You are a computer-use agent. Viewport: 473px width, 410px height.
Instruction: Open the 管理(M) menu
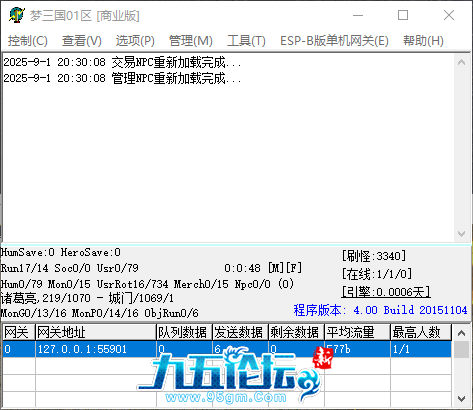point(191,41)
